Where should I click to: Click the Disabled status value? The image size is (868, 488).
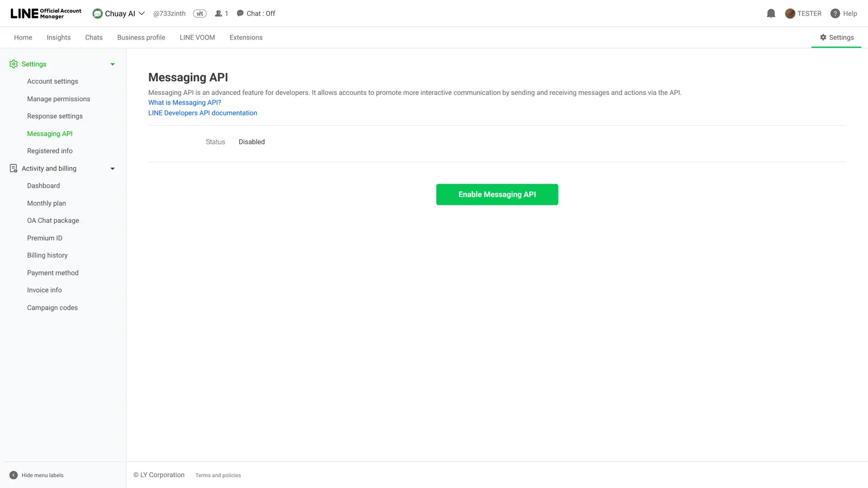point(252,142)
